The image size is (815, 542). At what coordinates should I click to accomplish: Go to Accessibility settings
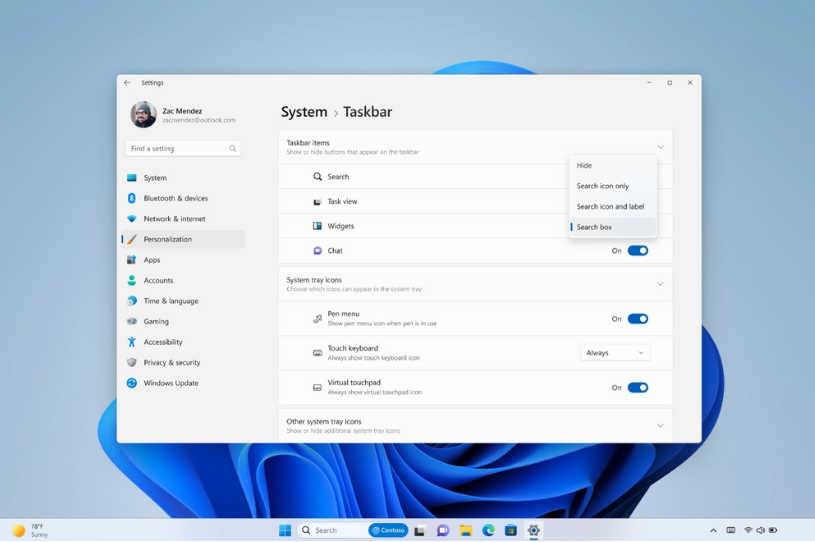point(163,342)
